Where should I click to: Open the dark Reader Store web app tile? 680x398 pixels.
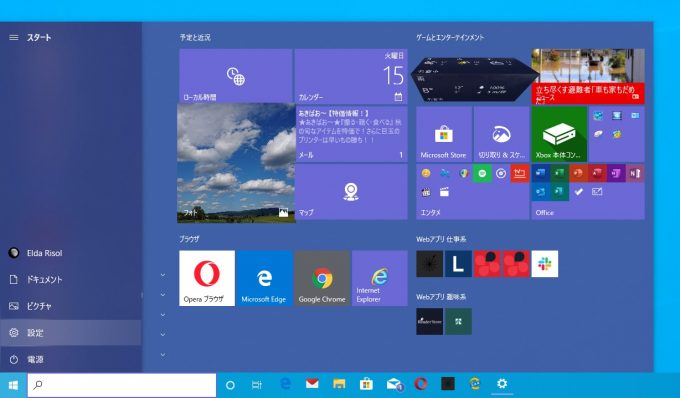click(430, 321)
